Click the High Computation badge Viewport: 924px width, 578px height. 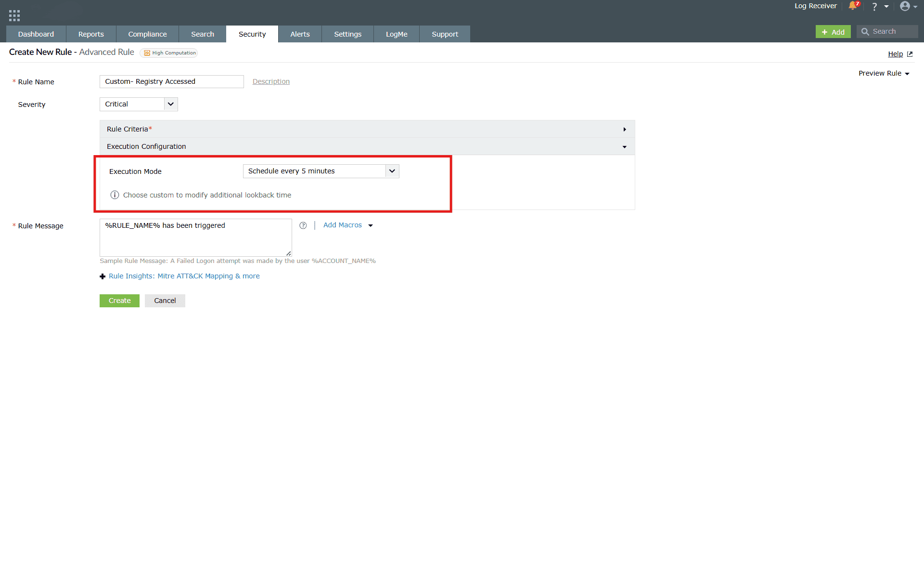(169, 53)
